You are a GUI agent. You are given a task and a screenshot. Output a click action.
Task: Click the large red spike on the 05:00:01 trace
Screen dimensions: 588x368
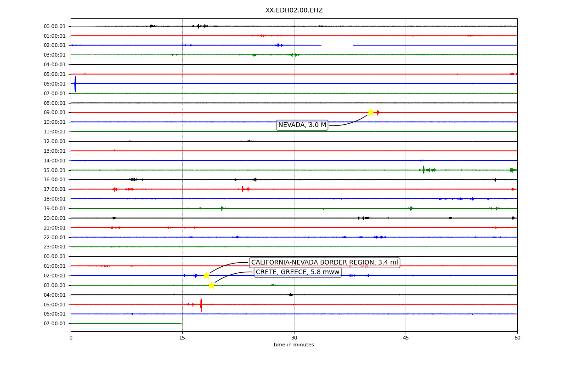tap(201, 305)
